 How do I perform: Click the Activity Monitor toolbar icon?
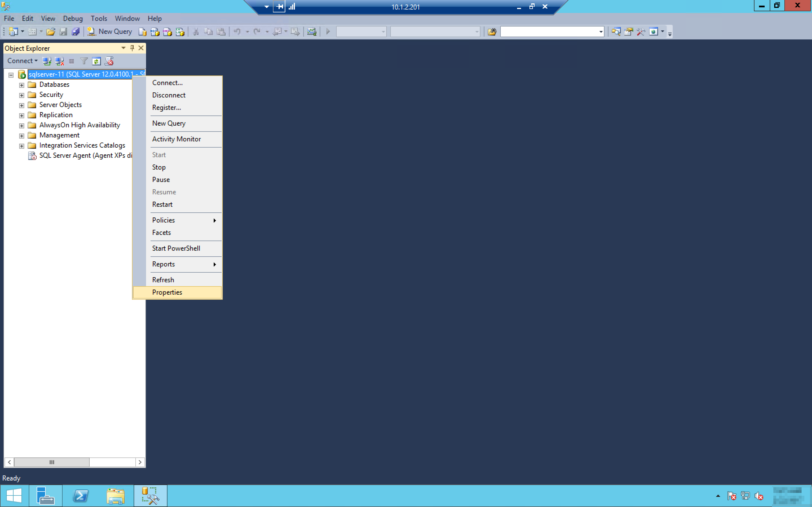click(311, 32)
